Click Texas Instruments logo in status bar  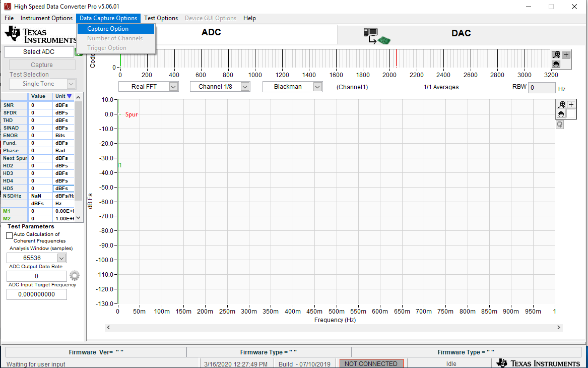(x=539, y=363)
